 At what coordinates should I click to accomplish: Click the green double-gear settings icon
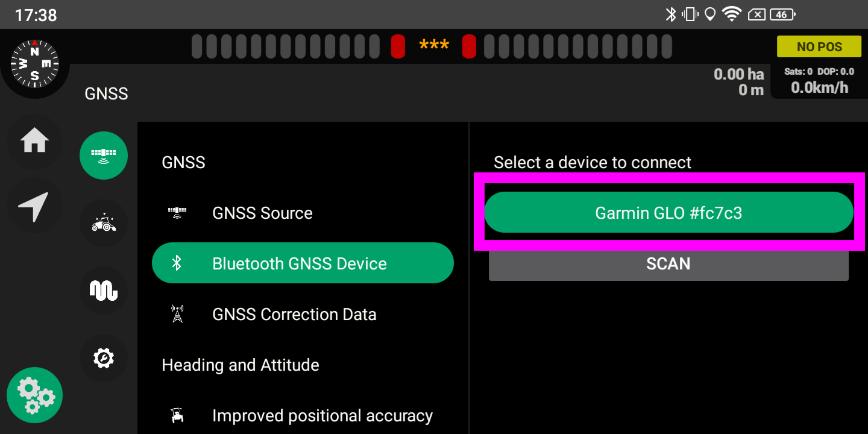click(x=34, y=395)
